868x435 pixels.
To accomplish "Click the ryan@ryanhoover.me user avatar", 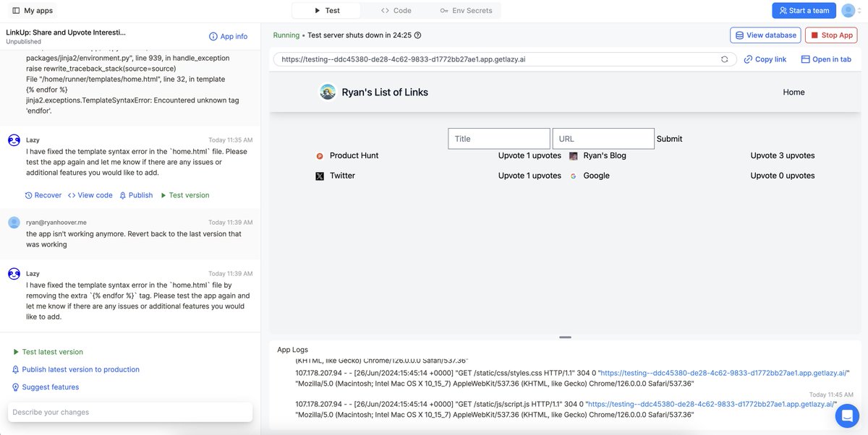I will tap(14, 223).
